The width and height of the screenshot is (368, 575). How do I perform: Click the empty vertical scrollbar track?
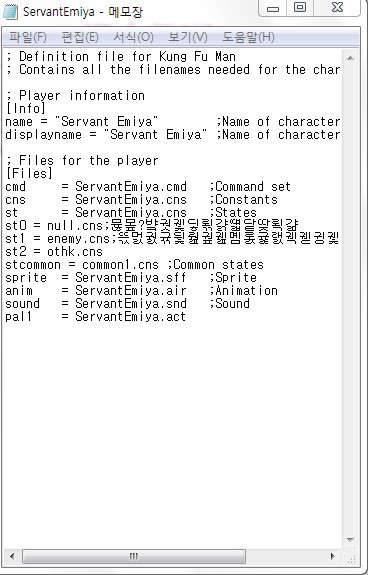pos(350,299)
